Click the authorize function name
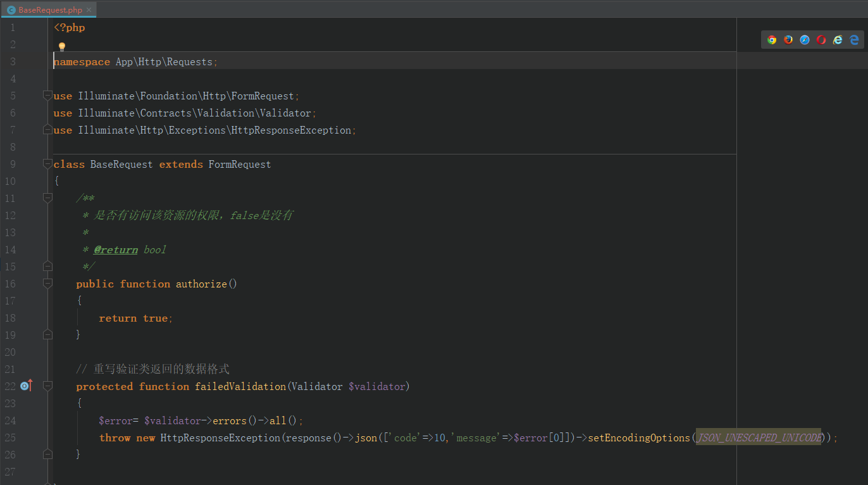 201,284
